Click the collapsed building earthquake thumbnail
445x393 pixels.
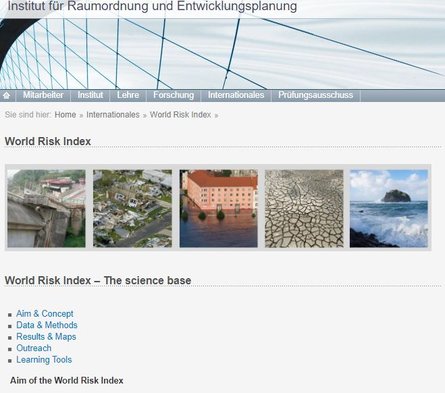tap(46, 208)
